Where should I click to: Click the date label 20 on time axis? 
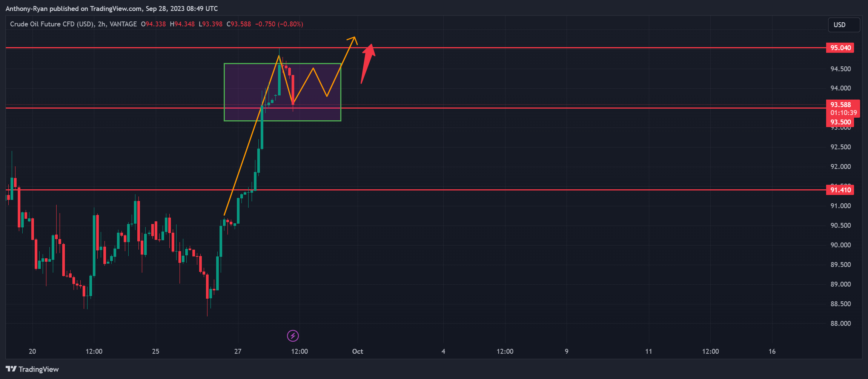tap(32, 351)
